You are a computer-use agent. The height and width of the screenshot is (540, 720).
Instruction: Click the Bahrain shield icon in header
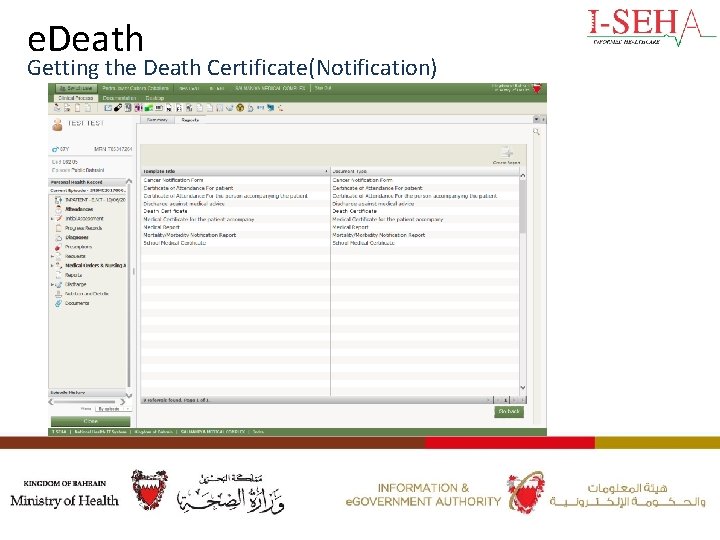tap(537, 88)
